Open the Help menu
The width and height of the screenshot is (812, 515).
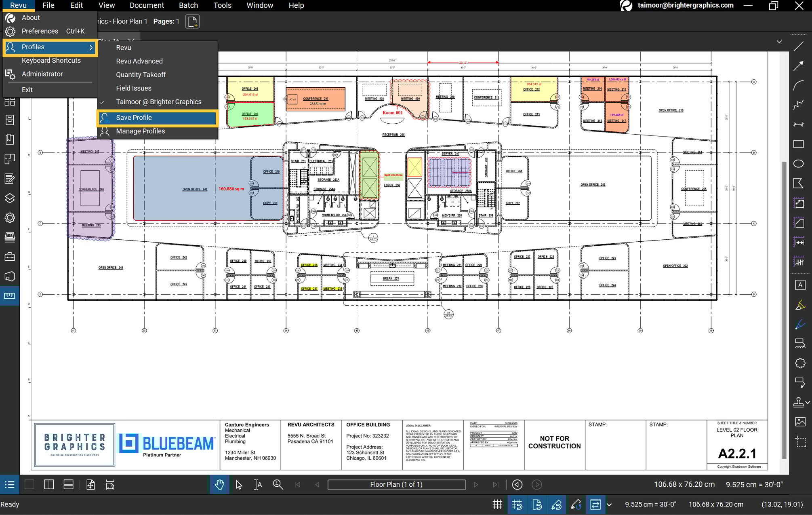tap(296, 5)
